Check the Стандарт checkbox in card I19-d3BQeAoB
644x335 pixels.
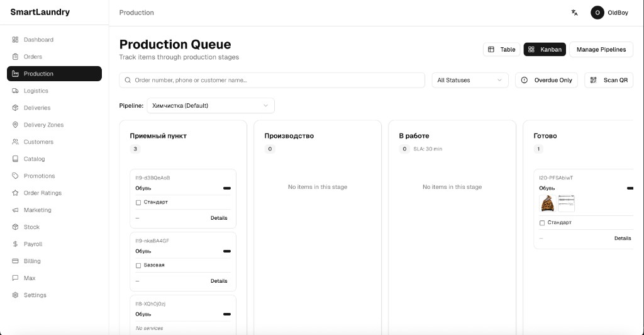138,202
